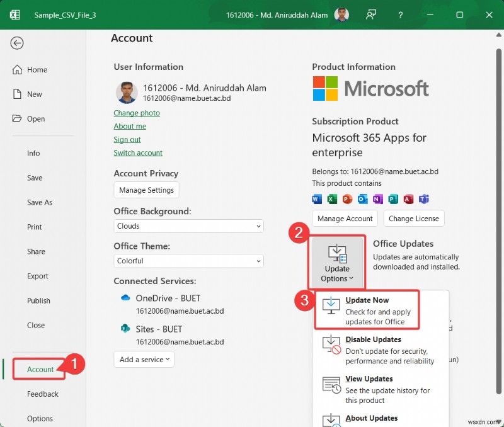The image size is (504, 427).
Task: Click the OneNote icon under Subscription Product
Action: coord(377,198)
